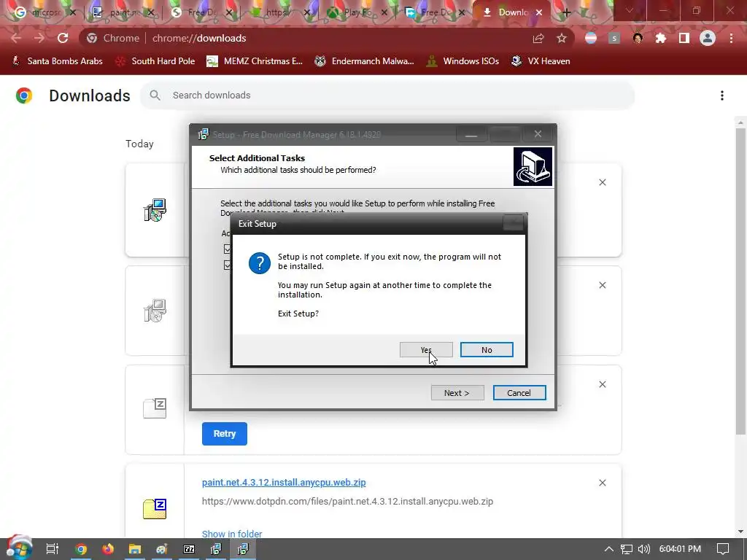Image resolution: width=747 pixels, height=560 pixels.
Task: Open Firefox from the taskbar
Action: coord(108,549)
